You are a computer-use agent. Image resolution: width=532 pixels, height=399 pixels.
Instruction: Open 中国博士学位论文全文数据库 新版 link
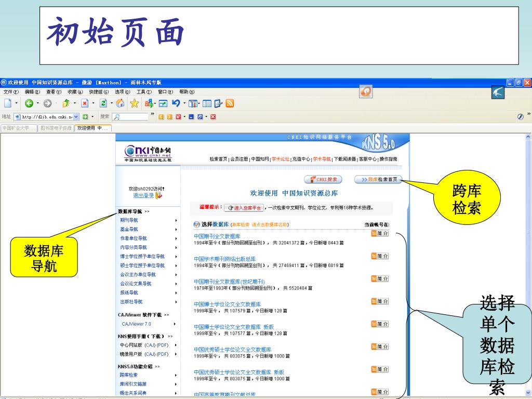[234, 327]
